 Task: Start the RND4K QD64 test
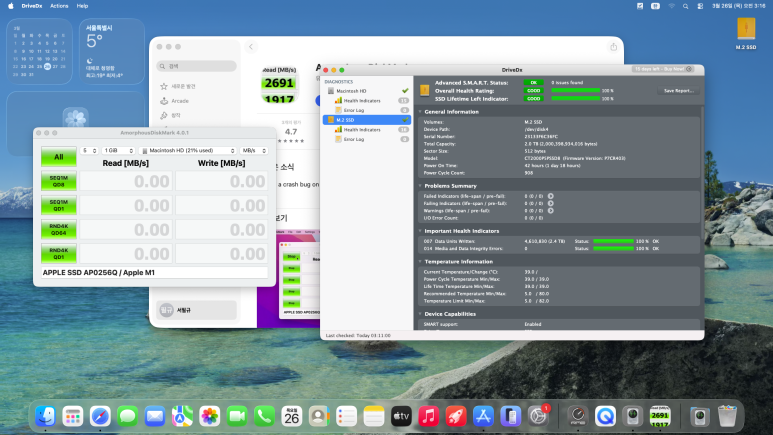click(59, 229)
